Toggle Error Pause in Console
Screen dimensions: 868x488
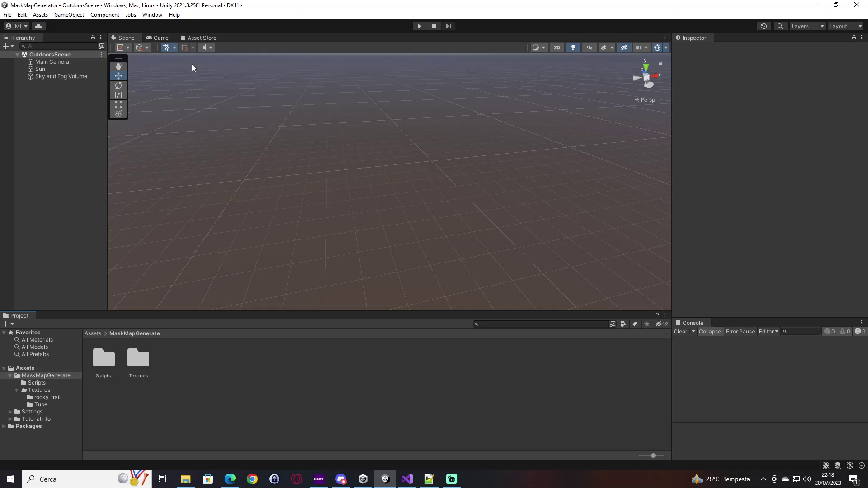[740, 332]
